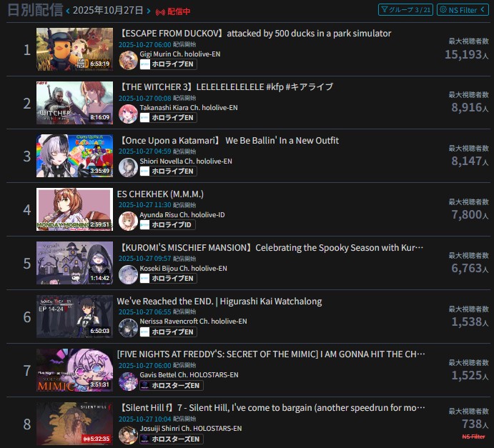Click Gigi Murin Ch. hololive-EN name

tap(180, 54)
